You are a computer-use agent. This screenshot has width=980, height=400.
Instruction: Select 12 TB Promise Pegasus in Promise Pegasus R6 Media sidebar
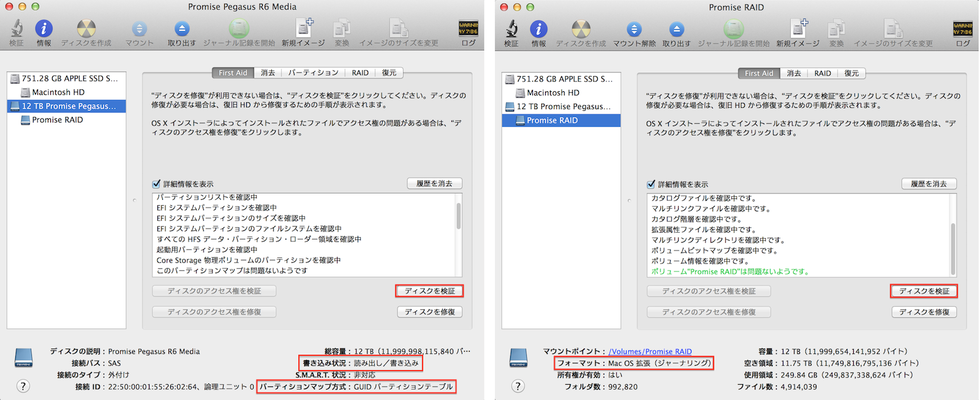pyautogui.click(x=67, y=106)
